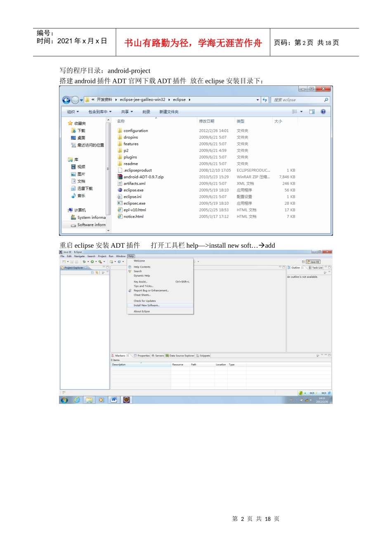Sort markers by Description column
This screenshot has width=392, height=555.
(x=141, y=365)
